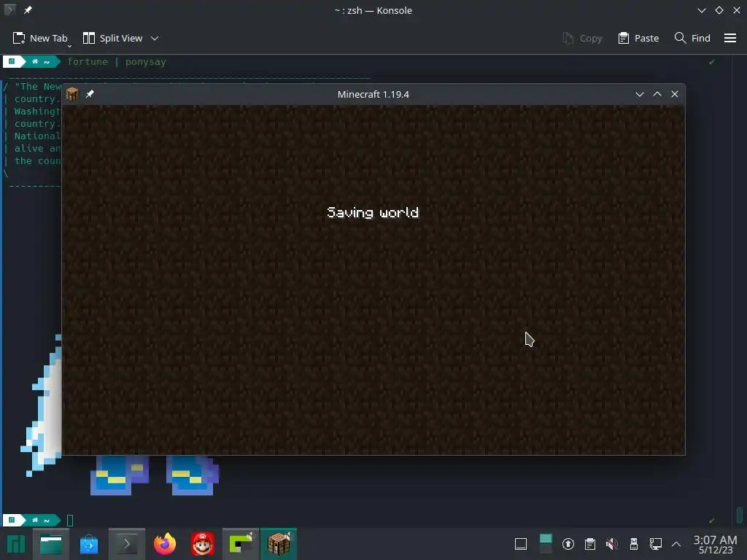Pin the Konsole window with the pin icon

[x=28, y=10]
